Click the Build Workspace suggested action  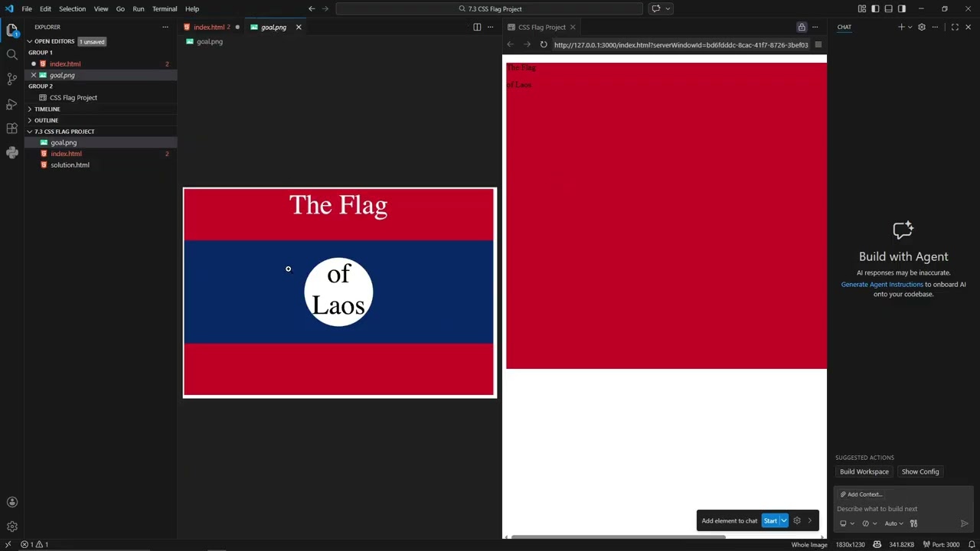pos(864,471)
